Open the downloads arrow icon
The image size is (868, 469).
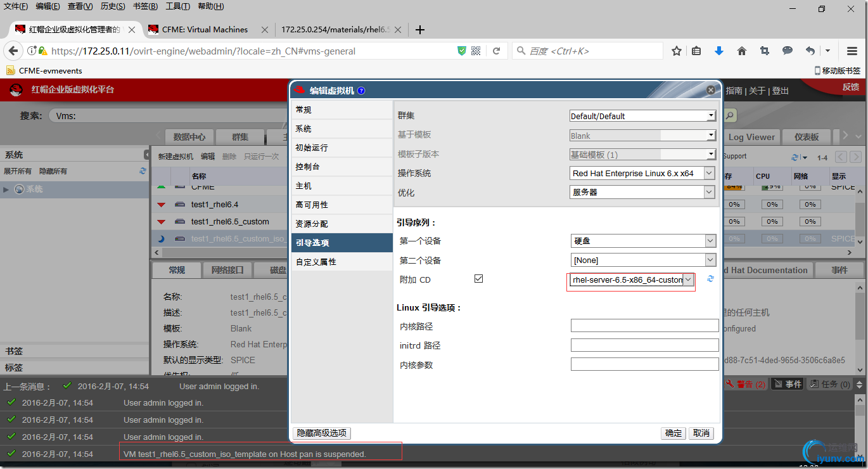point(719,51)
